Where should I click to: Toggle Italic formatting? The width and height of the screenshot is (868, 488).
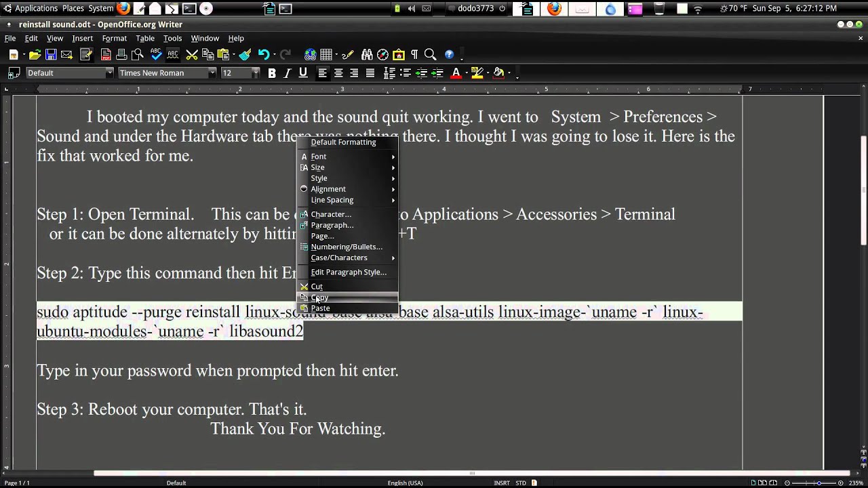(x=288, y=73)
